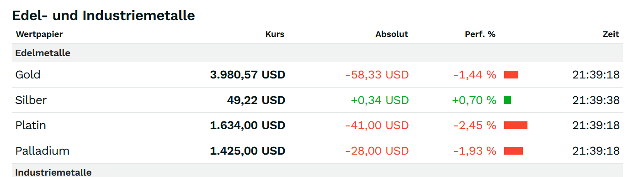Click Platin percentage -2,45 %
644x177 pixels.
[474, 125]
